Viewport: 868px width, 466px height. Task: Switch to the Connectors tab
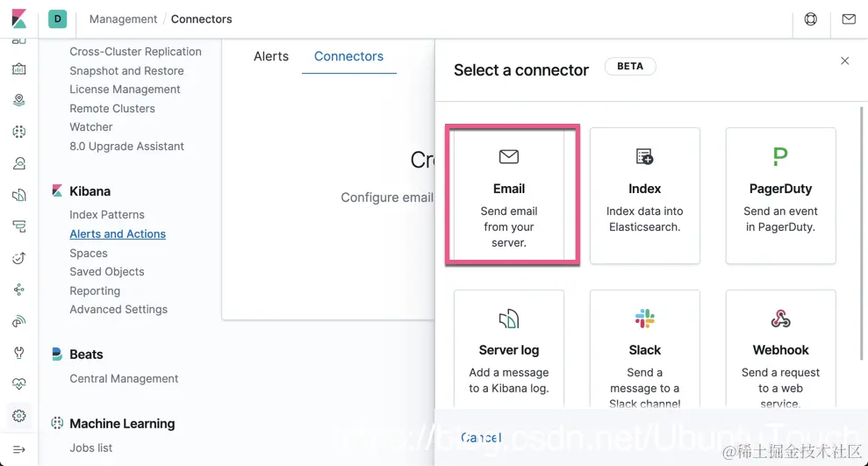coord(348,56)
